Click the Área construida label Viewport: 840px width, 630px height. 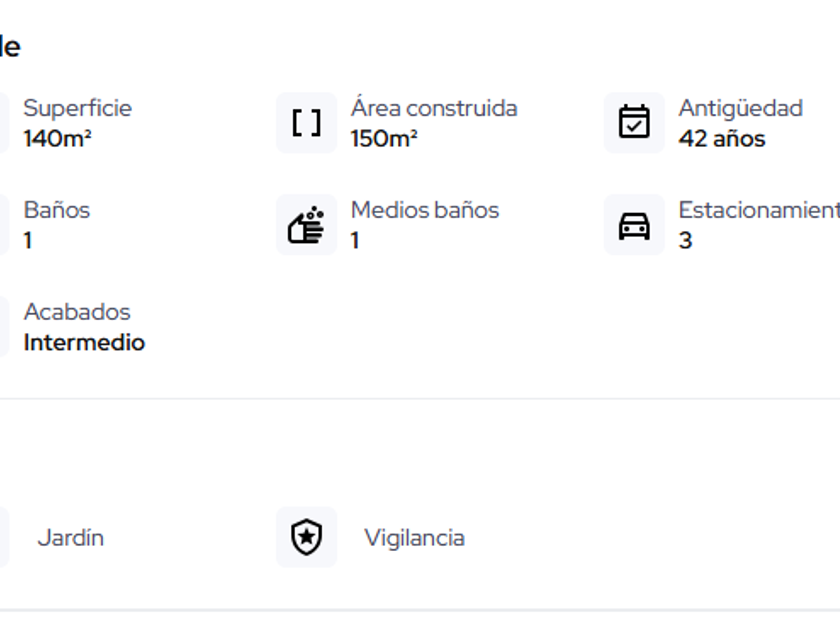click(x=433, y=108)
